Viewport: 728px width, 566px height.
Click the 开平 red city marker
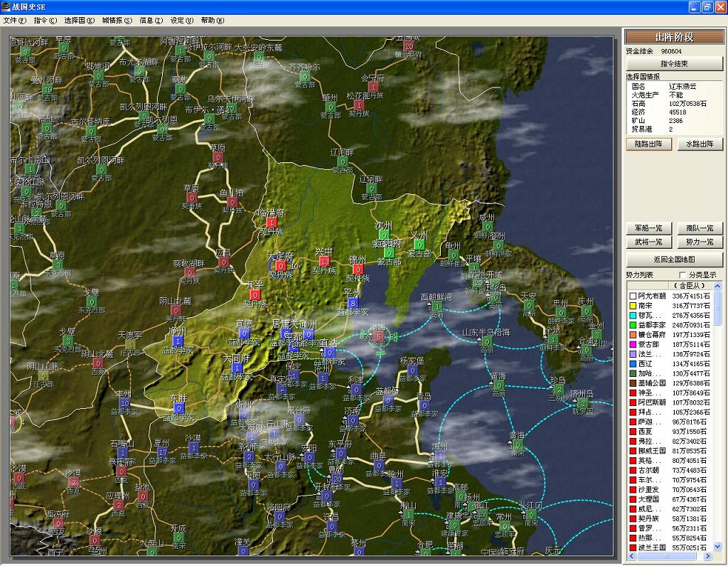coord(254,294)
